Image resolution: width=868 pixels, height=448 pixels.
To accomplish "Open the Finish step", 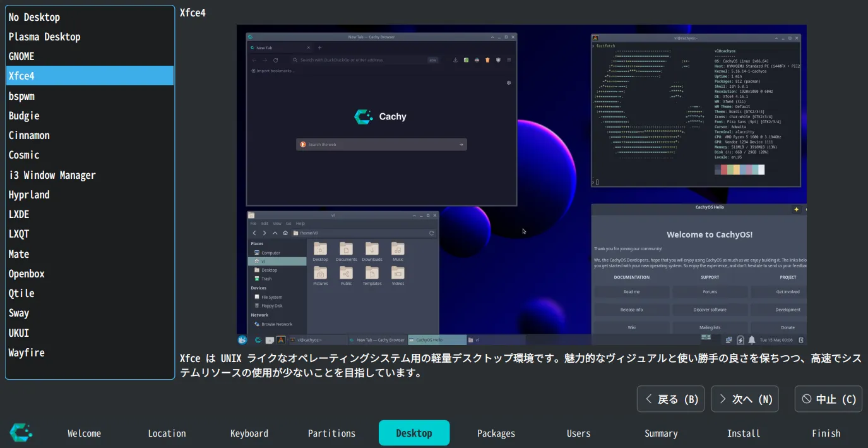I will tap(826, 433).
